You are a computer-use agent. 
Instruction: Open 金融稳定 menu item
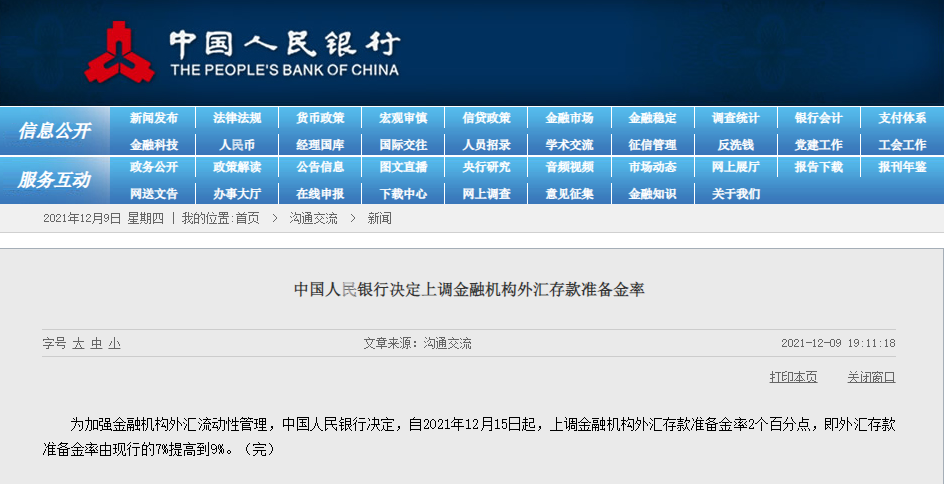653,118
